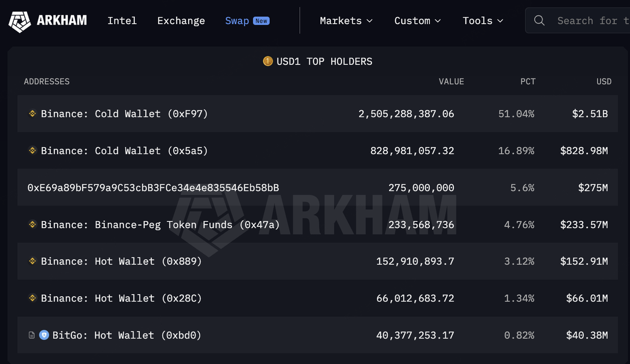Expand the Markets dropdown menu
Image resolution: width=630 pixels, height=364 pixels.
[346, 21]
